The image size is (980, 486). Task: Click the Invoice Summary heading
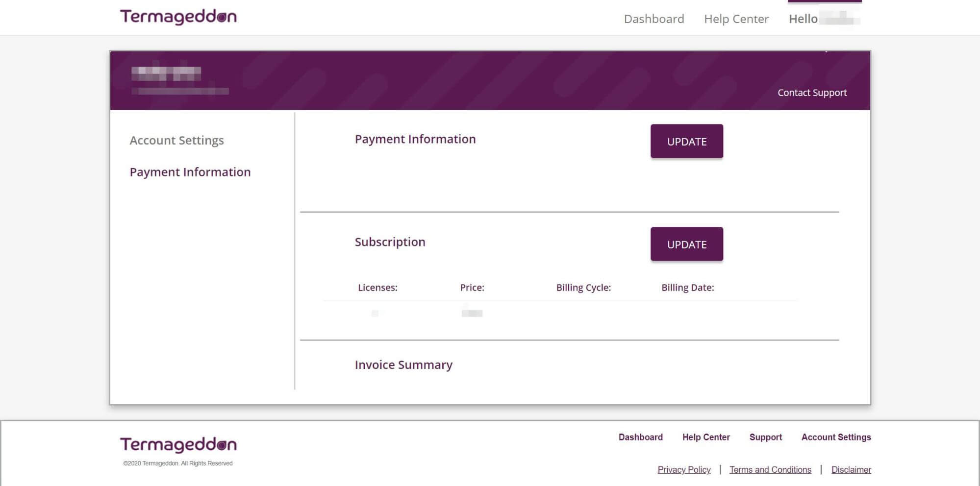click(403, 365)
